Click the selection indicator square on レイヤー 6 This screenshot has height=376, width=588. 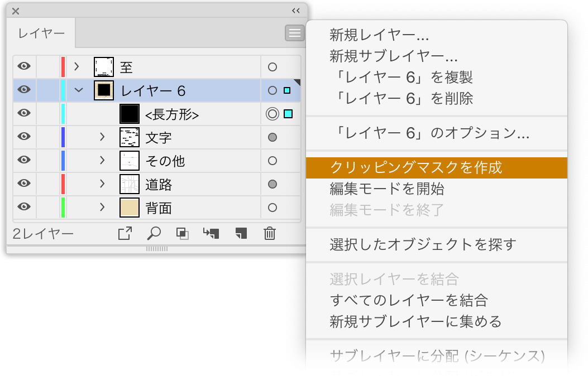tap(287, 90)
